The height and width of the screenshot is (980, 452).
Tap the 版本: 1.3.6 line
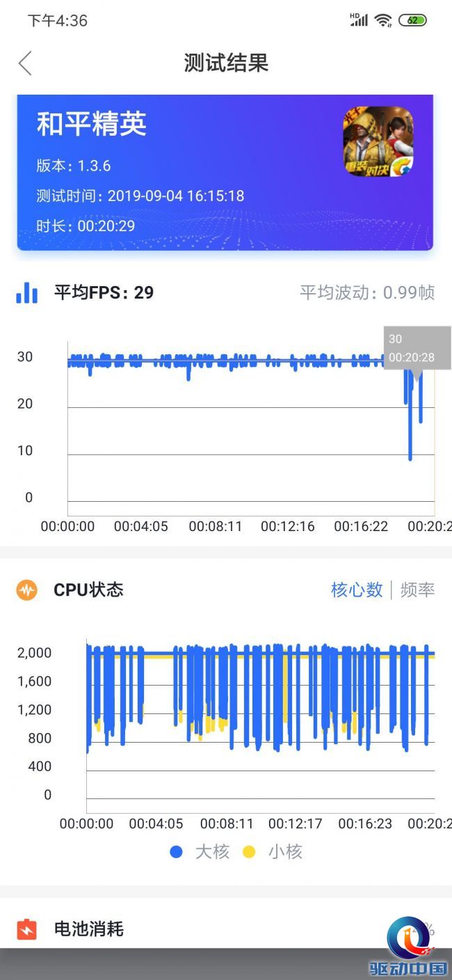pos(74,166)
